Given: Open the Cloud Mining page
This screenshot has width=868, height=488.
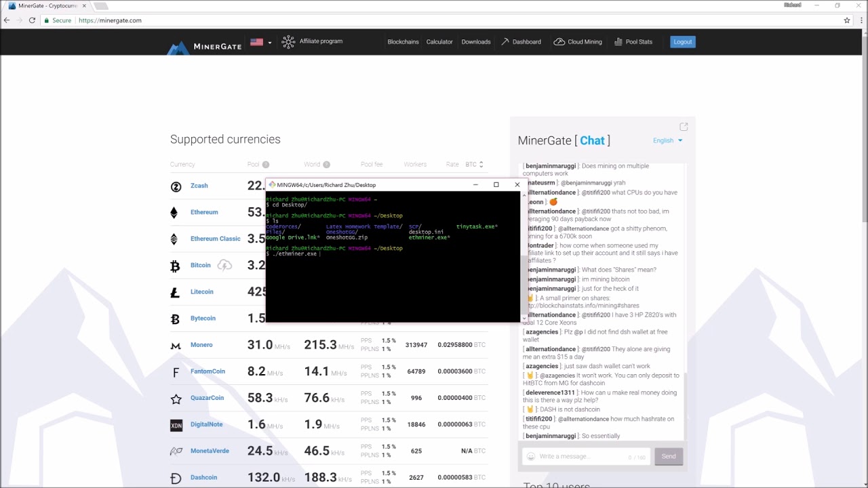Looking at the screenshot, I should pyautogui.click(x=585, y=42).
